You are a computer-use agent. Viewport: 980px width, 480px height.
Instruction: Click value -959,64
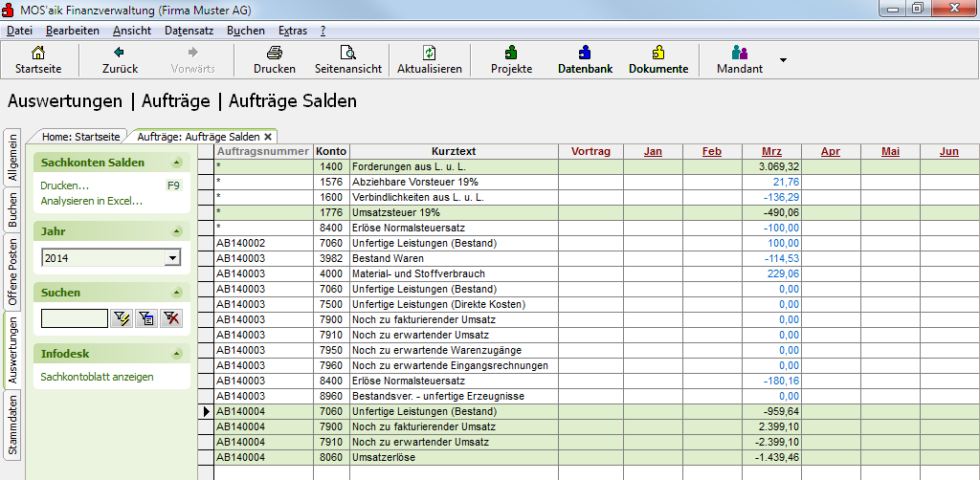point(781,411)
